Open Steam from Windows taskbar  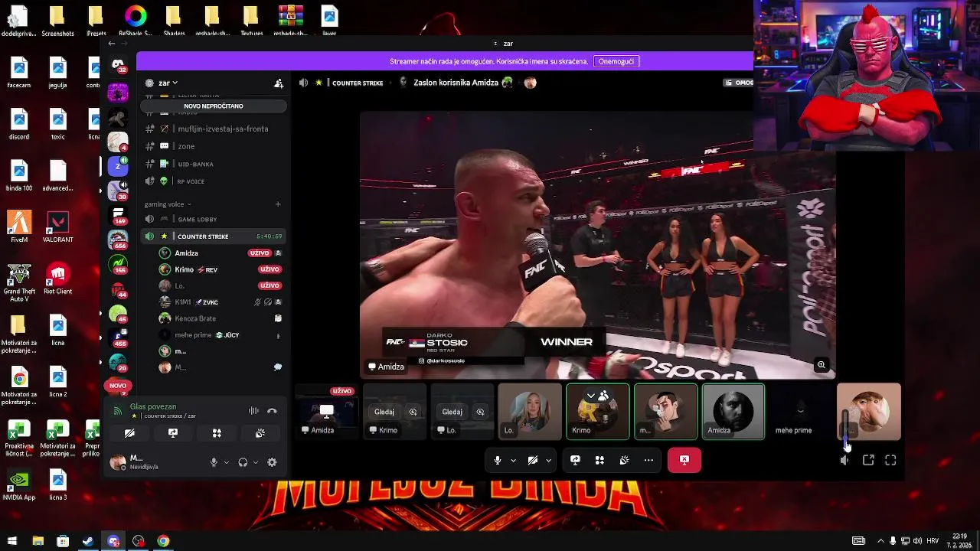tap(88, 541)
